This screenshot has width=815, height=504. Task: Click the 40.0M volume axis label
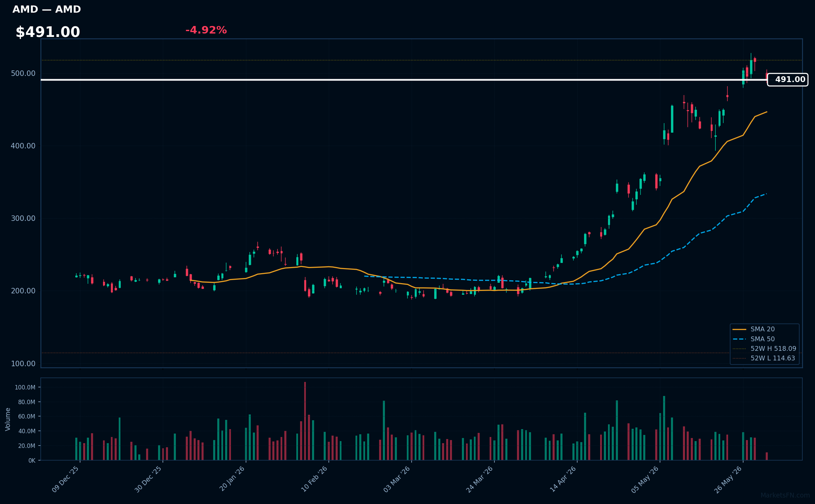27,431
